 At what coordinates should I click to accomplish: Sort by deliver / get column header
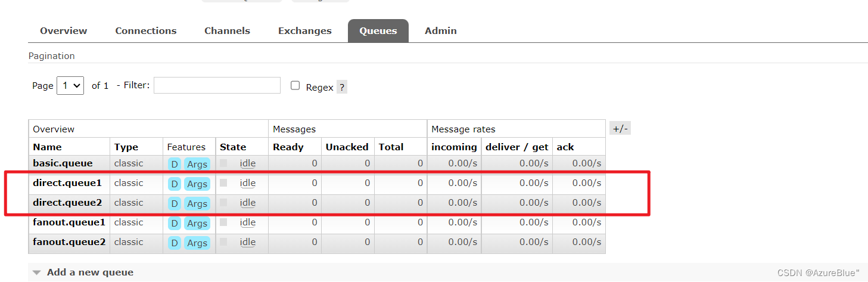click(517, 147)
